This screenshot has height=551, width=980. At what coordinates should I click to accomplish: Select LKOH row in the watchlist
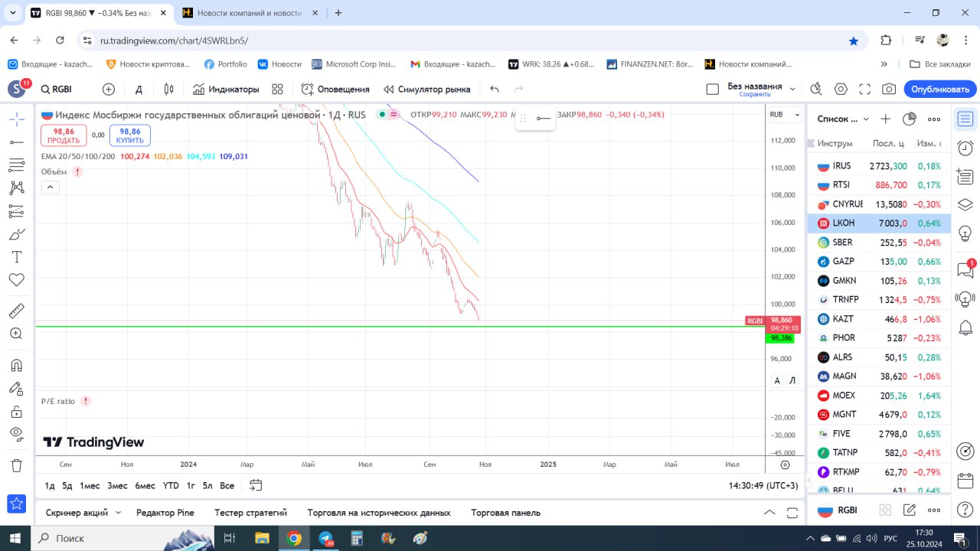click(878, 223)
